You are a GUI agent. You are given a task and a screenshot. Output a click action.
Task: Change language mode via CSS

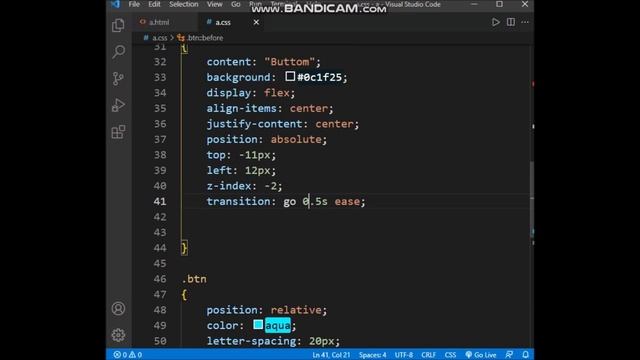pyautogui.click(x=450, y=355)
